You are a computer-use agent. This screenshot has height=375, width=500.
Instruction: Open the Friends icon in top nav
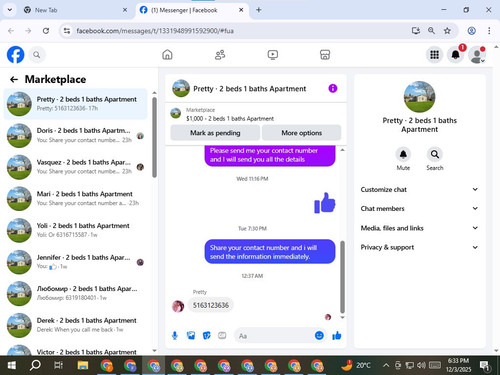[x=220, y=54]
